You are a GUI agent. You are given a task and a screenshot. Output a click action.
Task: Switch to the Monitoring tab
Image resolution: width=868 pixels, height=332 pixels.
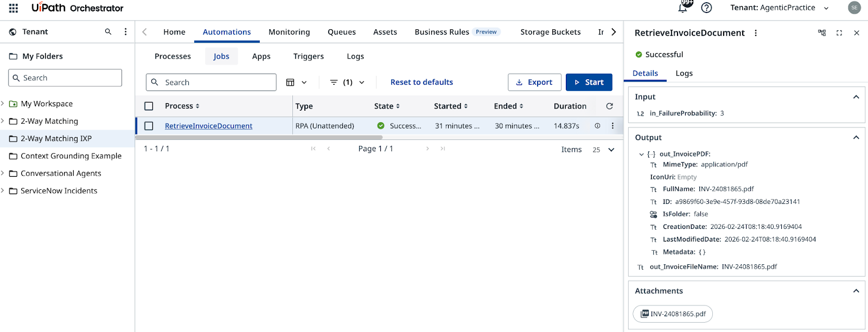click(289, 32)
